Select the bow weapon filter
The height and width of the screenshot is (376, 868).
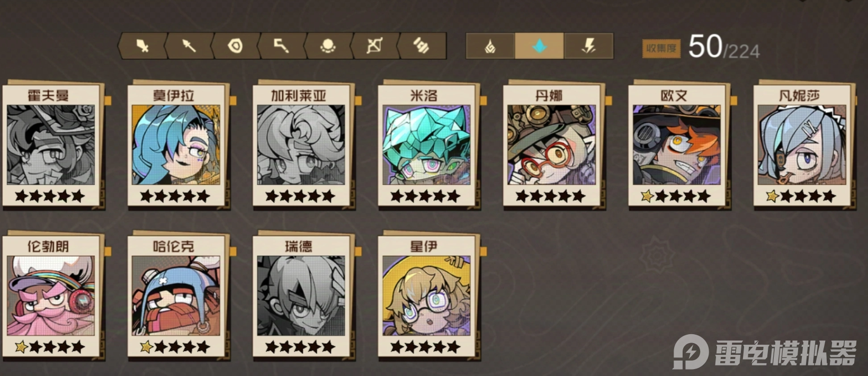click(x=375, y=46)
